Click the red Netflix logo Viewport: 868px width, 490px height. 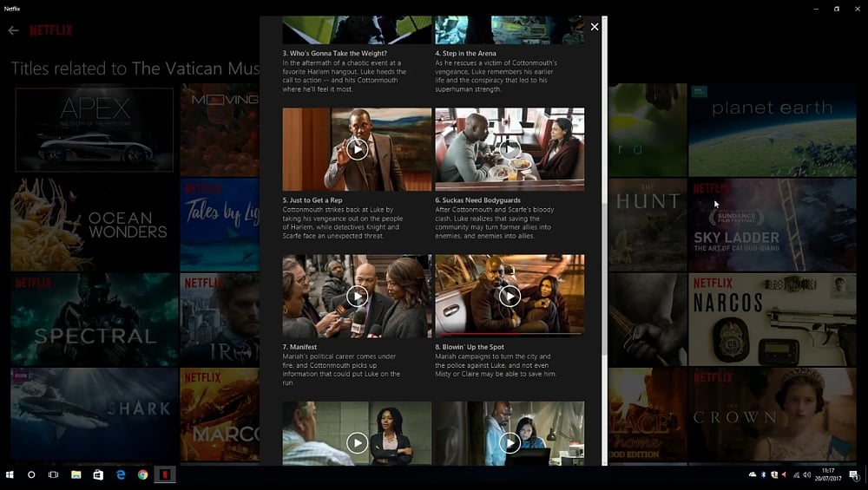pyautogui.click(x=51, y=30)
